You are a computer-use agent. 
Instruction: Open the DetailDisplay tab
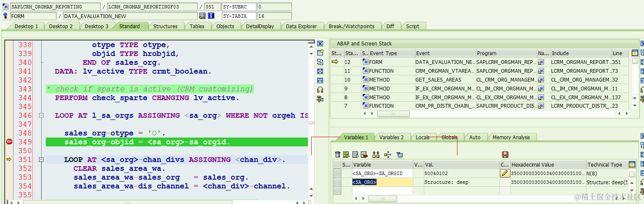260,26
